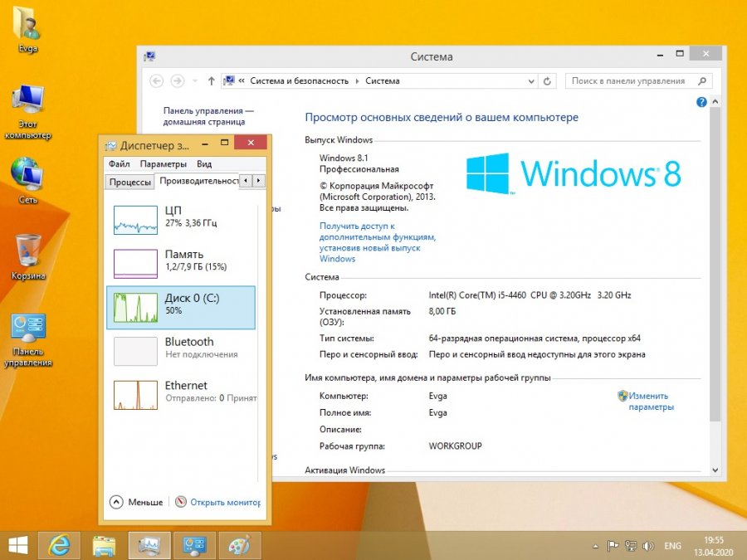Viewport: 747px width, 560px height.
Task: Open File Explorer from the taskbar
Action: [x=104, y=545]
